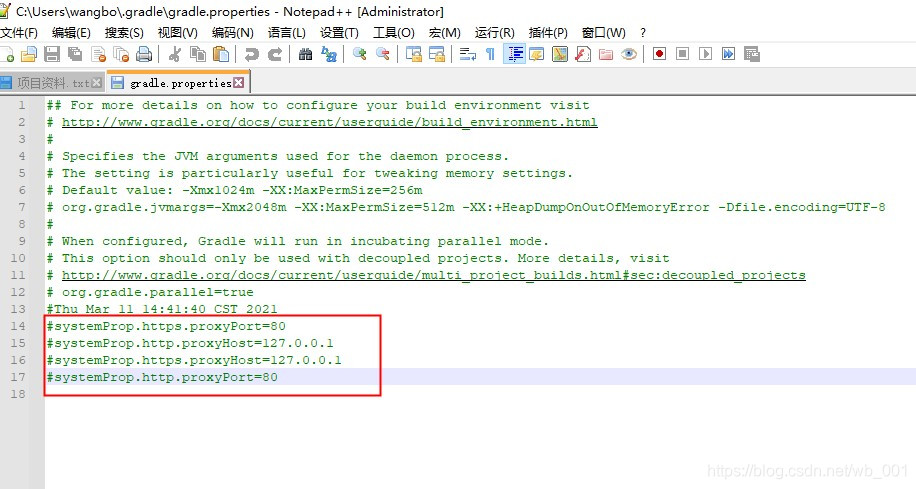Click the '#Thu Mar 11 14:41:40 CST 2021' line
The height and width of the screenshot is (489, 916).
pos(162,309)
